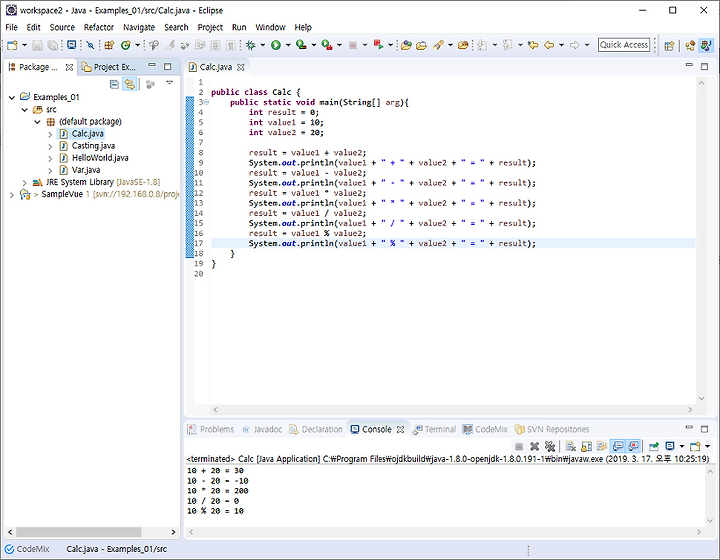Viewport: 720px width, 560px height.
Task: Click Pin Console icon
Action: coord(653,446)
